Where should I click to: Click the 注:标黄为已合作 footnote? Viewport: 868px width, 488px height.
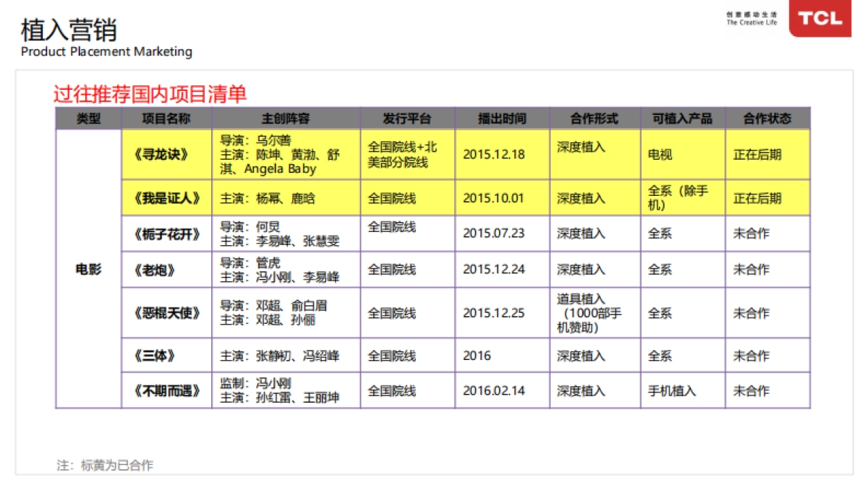click(105, 466)
